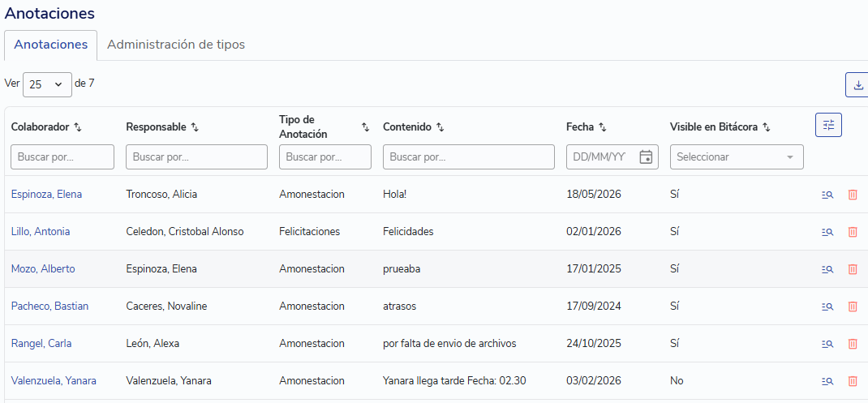Sort table by Fecha column
The height and width of the screenshot is (403, 868).
[602, 127]
